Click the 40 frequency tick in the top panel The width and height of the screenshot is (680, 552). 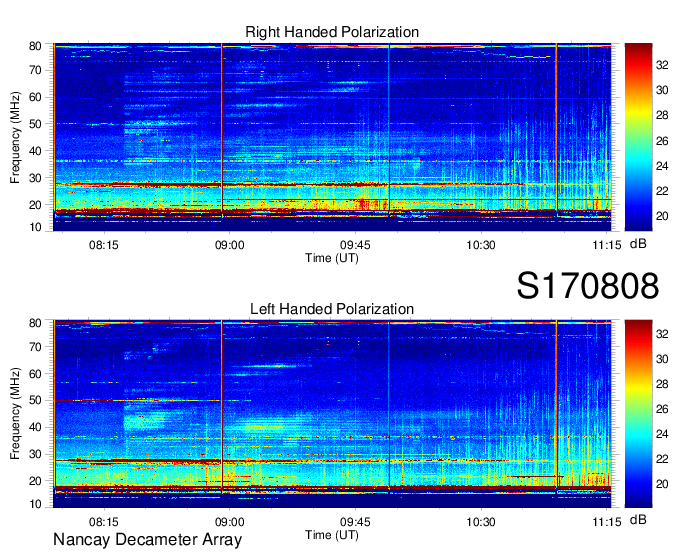pyautogui.click(x=35, y=151)
